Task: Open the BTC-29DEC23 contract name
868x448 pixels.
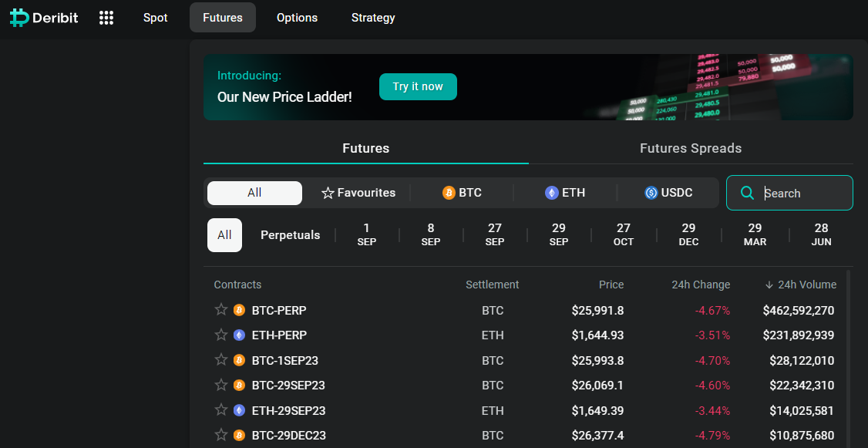Action: click(289, 435)
